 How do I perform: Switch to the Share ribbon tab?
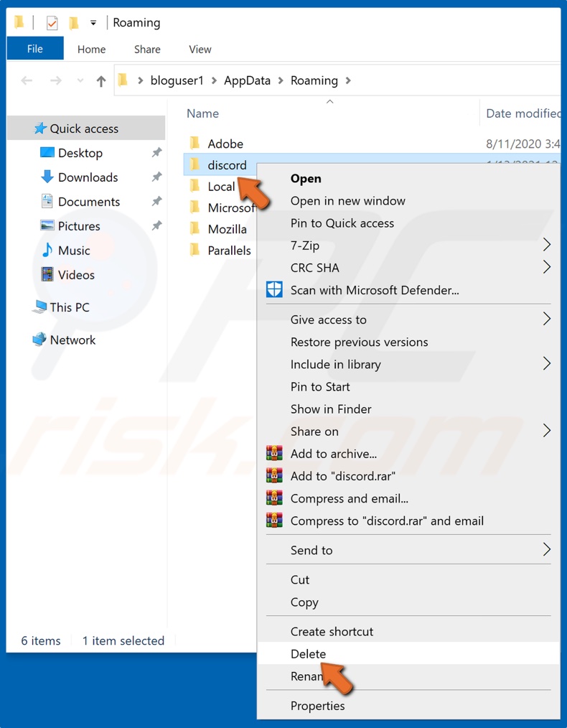[147, 50]
